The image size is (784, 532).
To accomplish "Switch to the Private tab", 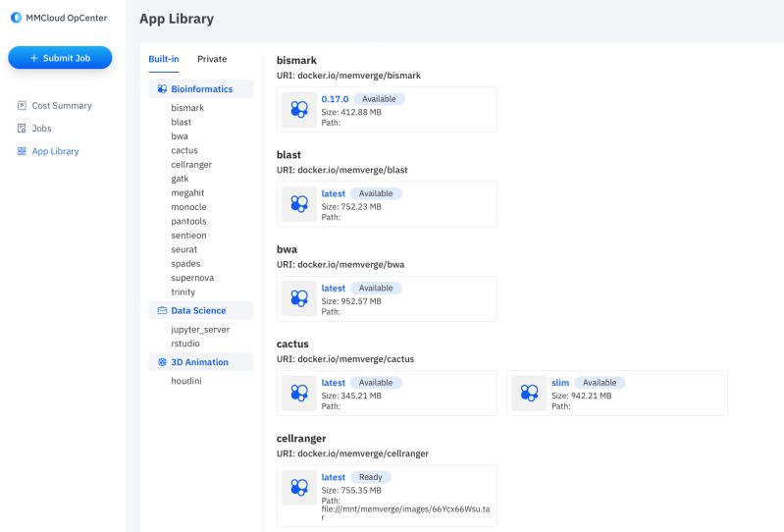I will point(212,59).
